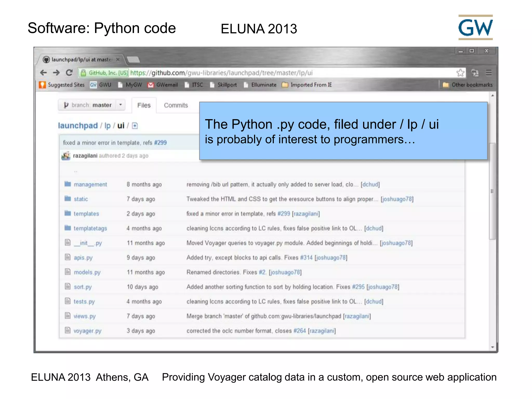The image size is (532, 399).
Task: Open the Skillport bookmark
Action: tap(223, 85)
